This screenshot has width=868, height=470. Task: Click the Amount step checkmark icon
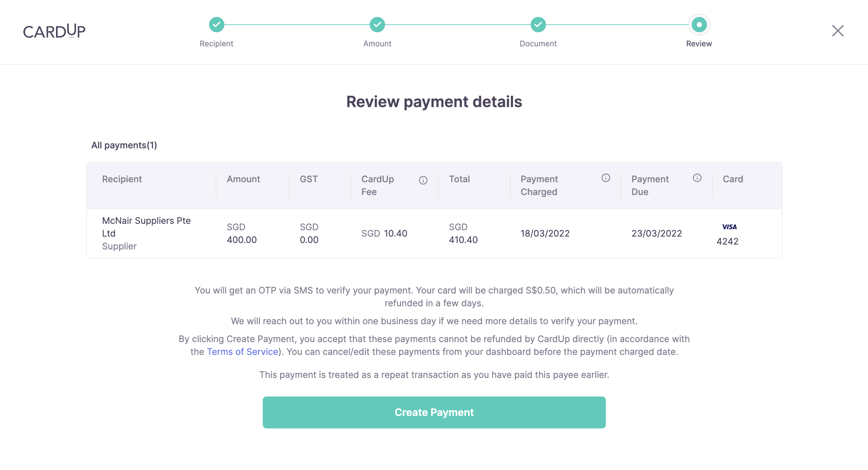pyautogui.click(x=377, y=25)
